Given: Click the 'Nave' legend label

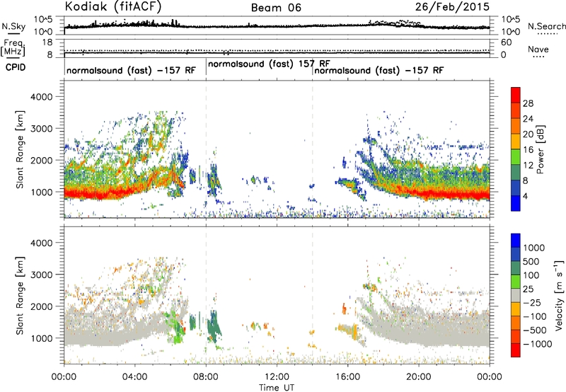Looking at the screenshot, I should coord(538,49).
